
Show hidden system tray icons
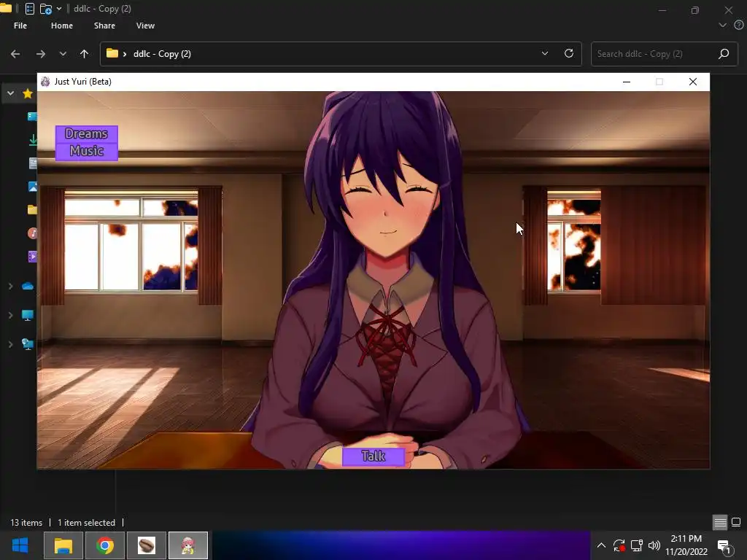coord(601,545)
